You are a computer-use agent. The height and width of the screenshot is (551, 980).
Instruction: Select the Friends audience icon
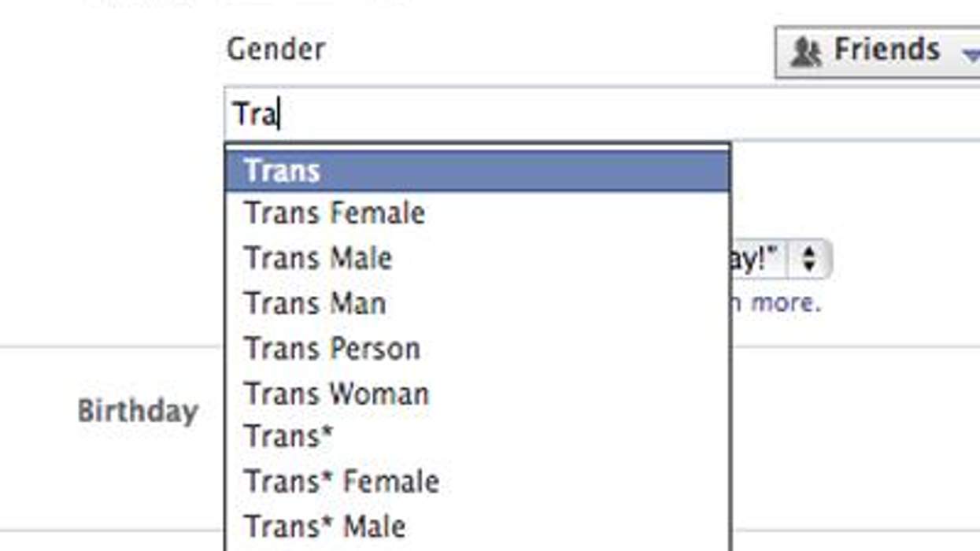[805, 50]
